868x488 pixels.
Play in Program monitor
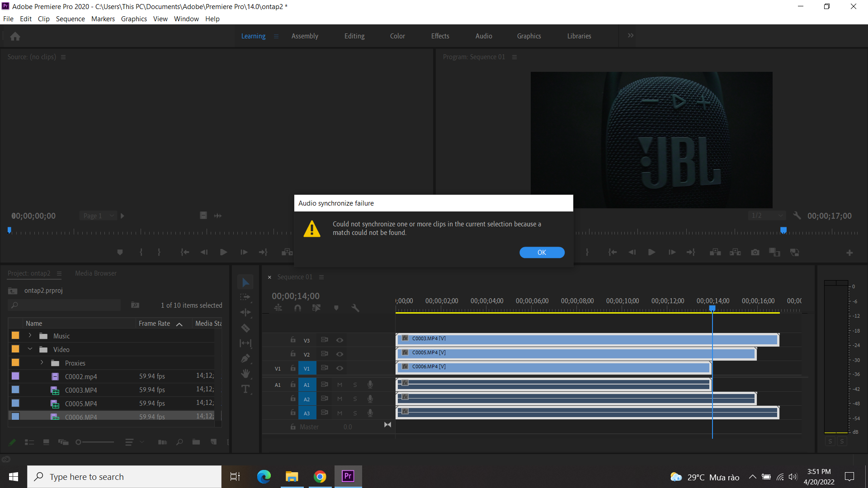tap(651, 253)
